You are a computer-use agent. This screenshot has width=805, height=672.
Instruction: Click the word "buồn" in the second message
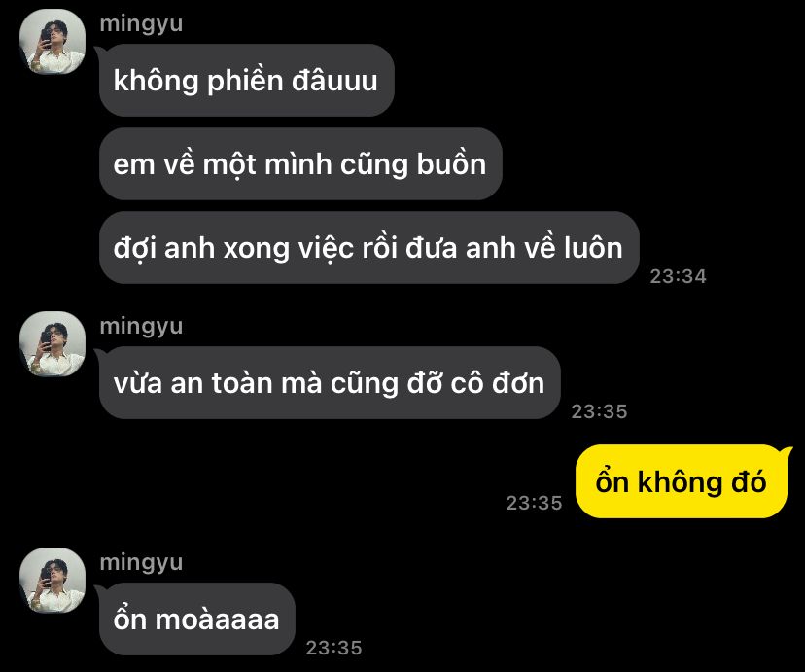pyautogui.click(x=451, y=164)
